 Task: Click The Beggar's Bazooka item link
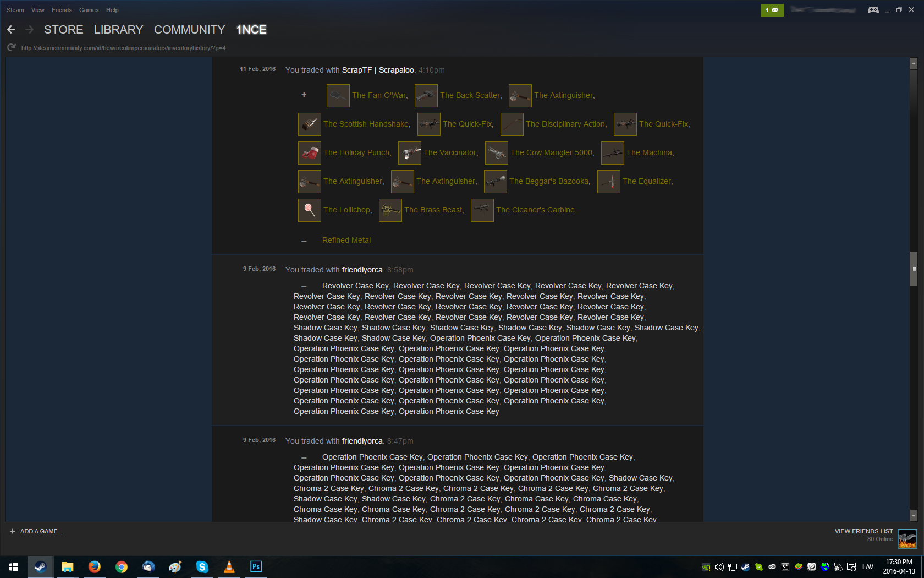tap(549, 181)
